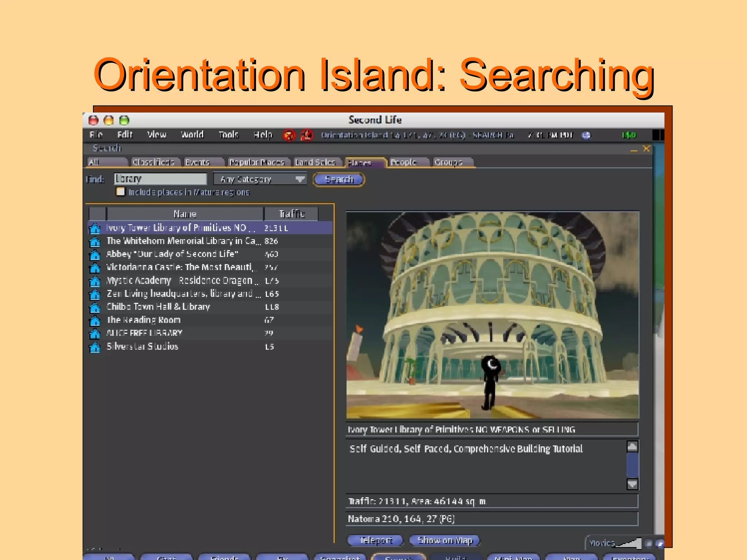The width and height of the screenshot is (747, 560).
Task: Click the Traffic 21311 Area info field
Action: pyautogui.click(x=492, y=501)
